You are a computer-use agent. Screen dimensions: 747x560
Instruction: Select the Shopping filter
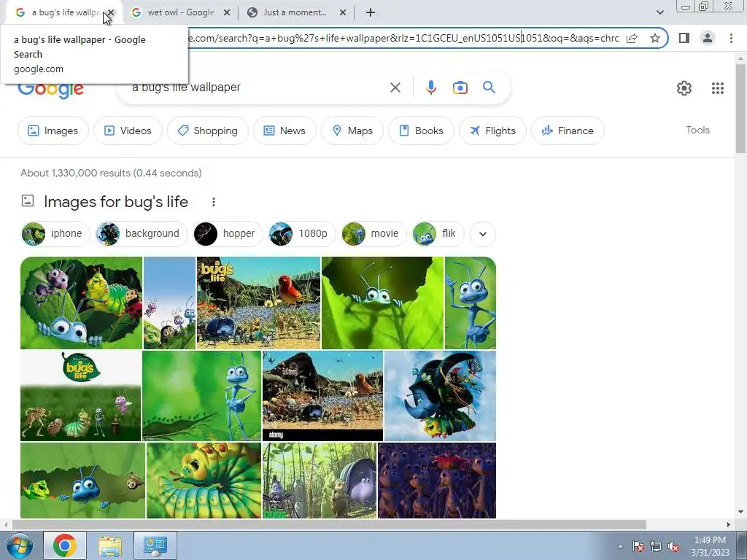(208, 131)
